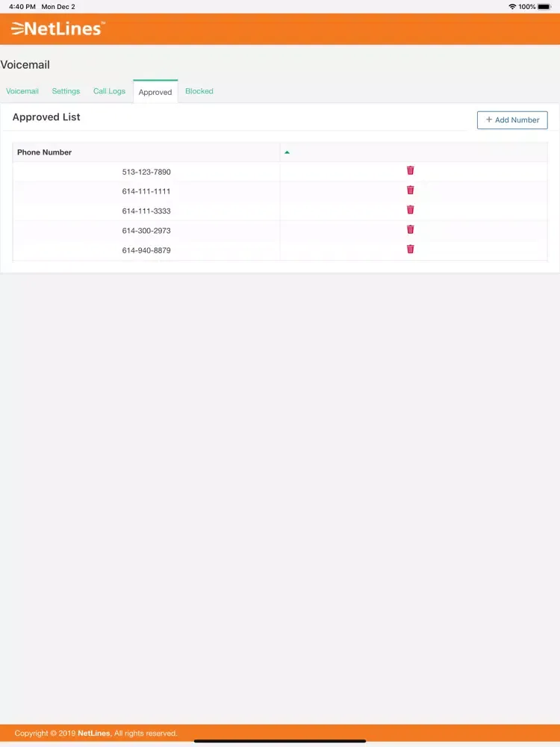Tap the battery indicator icon

click(544, 7)
